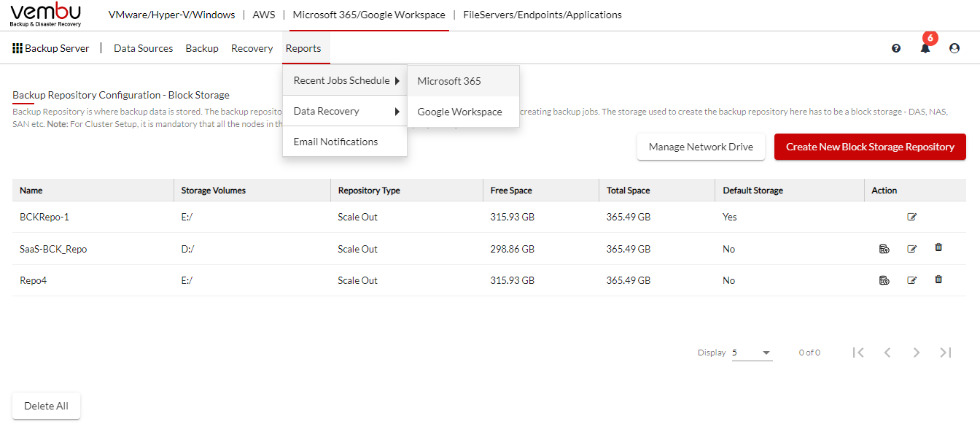980x435 pixels.
Task: Click the storage settings icon for SaaS-BCK_Repo
Action: click(884, 249)
